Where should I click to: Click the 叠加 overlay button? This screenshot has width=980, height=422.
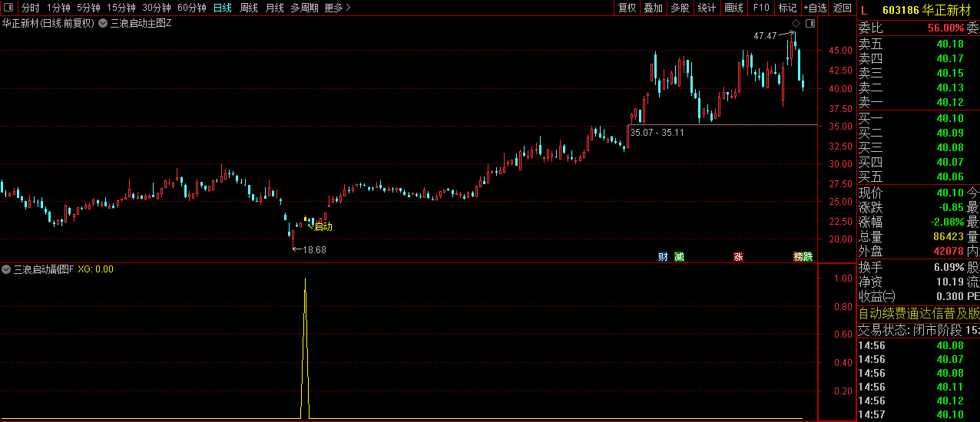pos(653,8)
